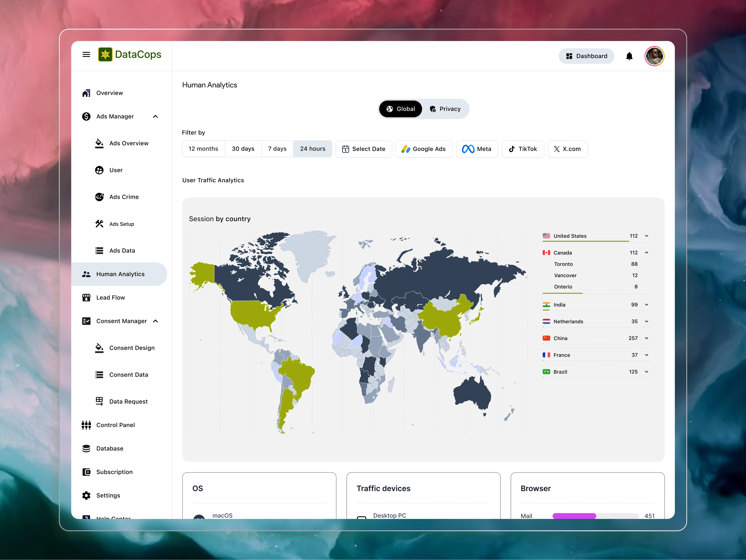Open the Control Panel sliders icon

point(86,425)
